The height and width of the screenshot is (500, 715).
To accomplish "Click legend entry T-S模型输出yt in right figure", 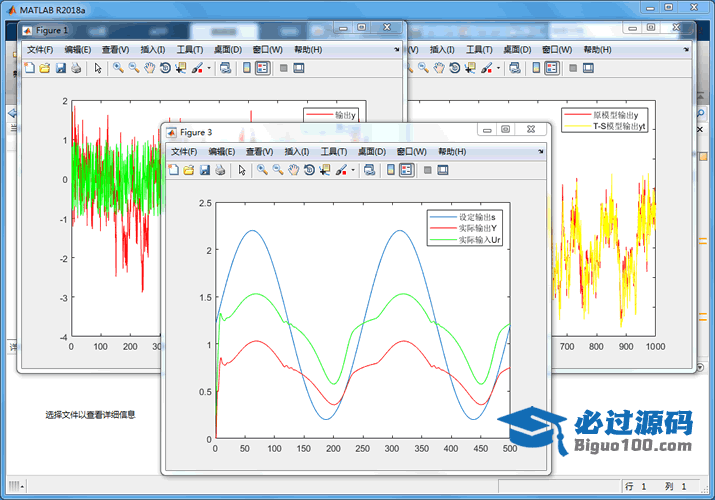I will click(x=619, y=126).
